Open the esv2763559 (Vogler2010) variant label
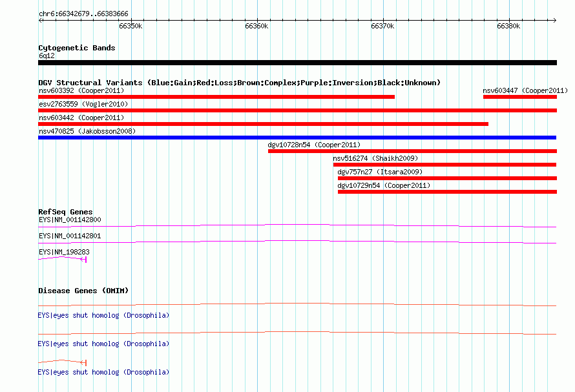Screen dimensions: 575x392 coord(83,104)
